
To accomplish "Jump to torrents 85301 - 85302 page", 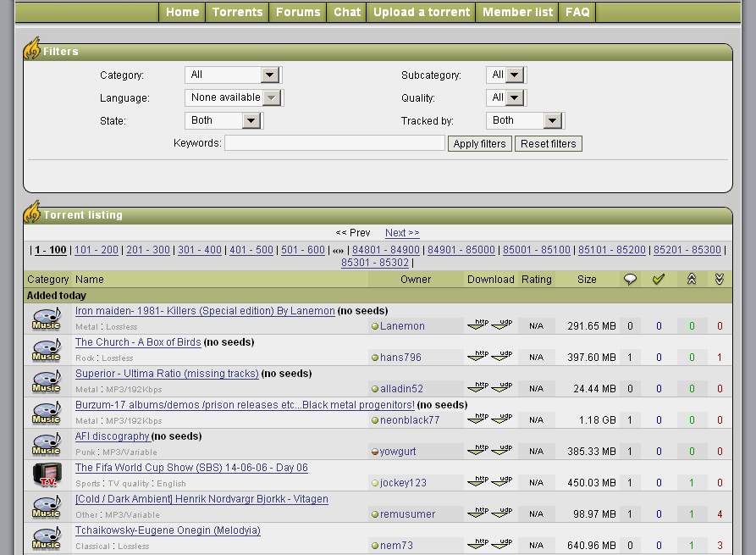I will click(375, 263).
